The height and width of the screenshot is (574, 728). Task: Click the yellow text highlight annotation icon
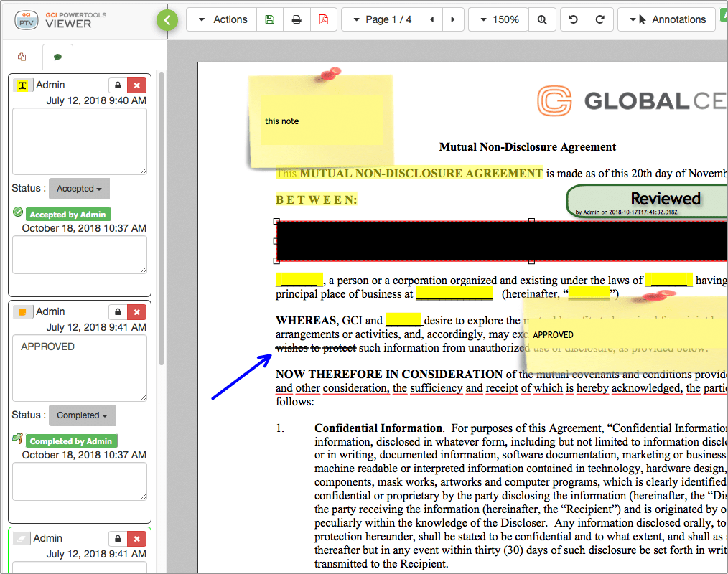click(x=22, y=85)
